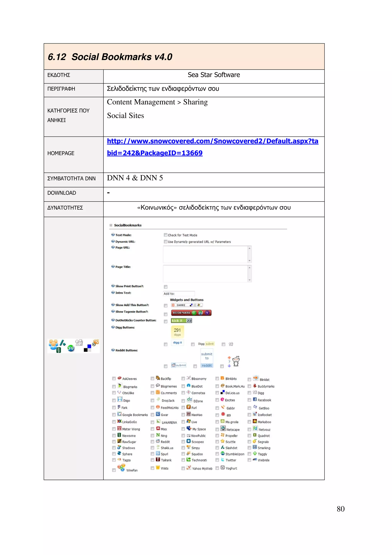
Task: Click the Content Management > Sharing text
Action: [157, 102]
